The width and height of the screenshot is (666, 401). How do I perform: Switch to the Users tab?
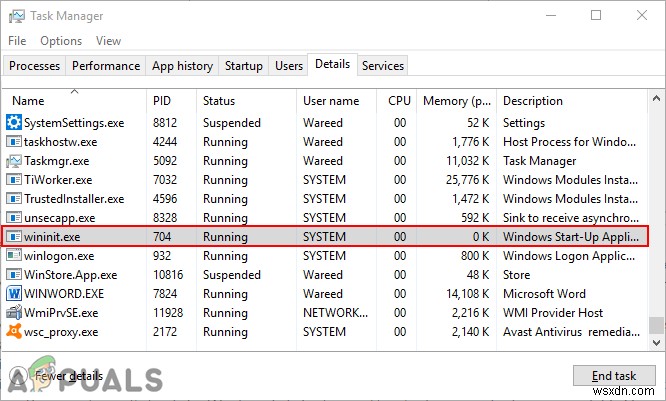point(289,66)
